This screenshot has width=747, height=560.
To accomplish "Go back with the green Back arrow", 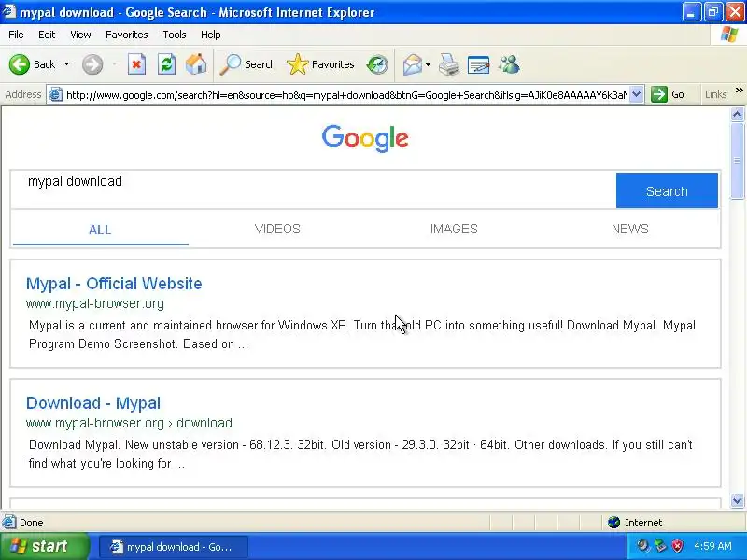I will 32,64.
